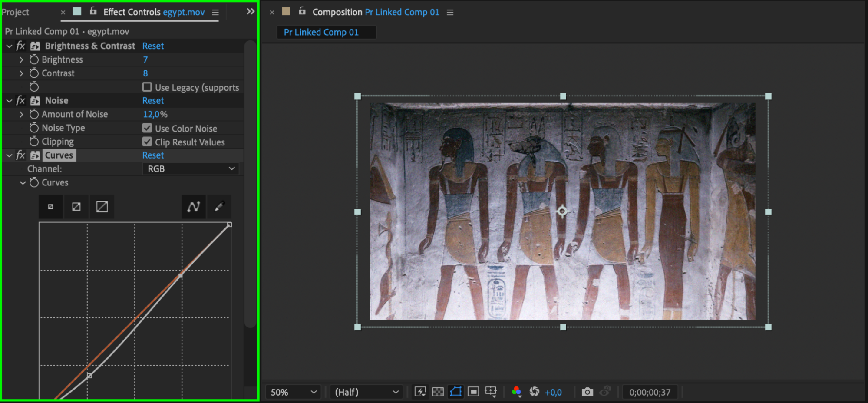
Task: Set the curve graph to largest size
Action: tap(102, 207)
